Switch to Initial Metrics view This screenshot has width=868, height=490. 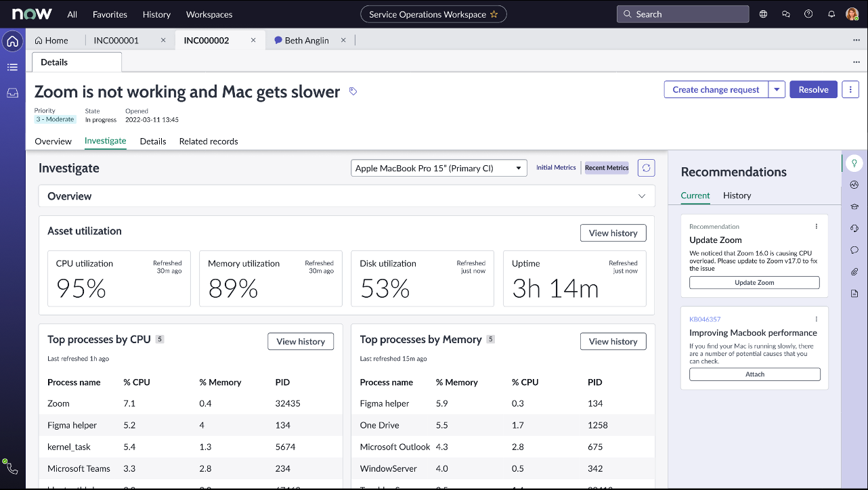(556, 168)
